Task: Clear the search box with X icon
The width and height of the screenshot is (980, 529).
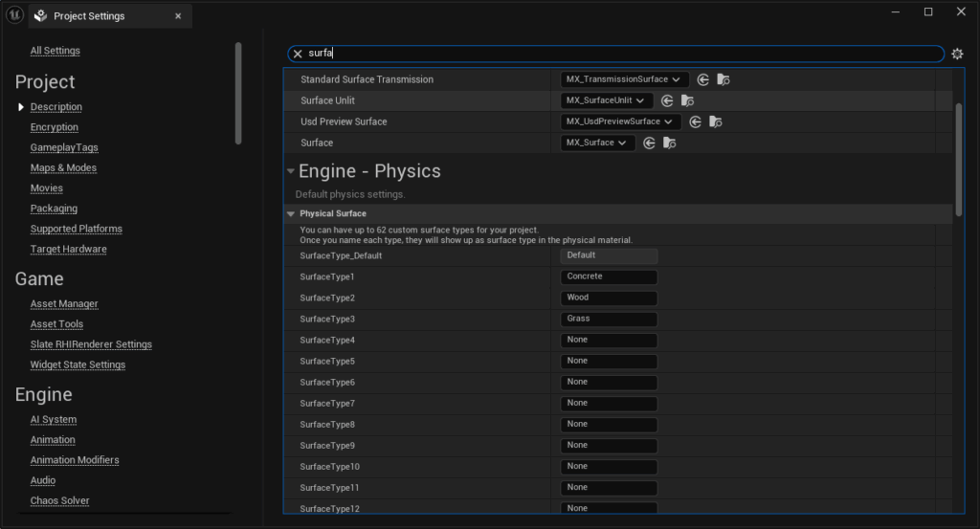Action: pyautogui.click(x=298, y=55)
